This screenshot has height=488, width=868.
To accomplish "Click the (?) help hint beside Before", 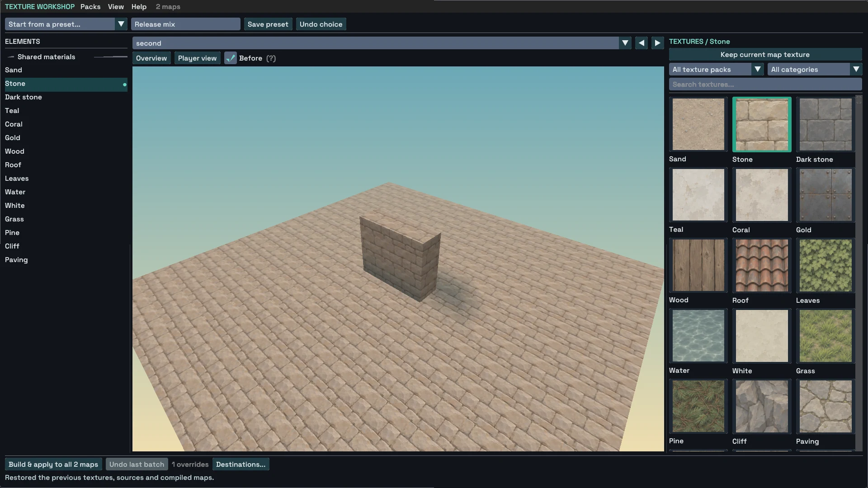I will point(271,58).
